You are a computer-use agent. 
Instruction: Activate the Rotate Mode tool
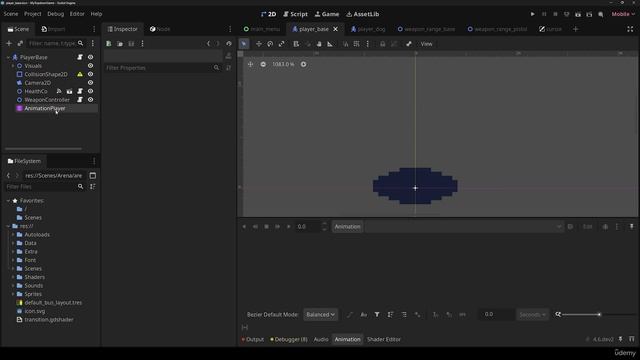click(x=270, y=44)
